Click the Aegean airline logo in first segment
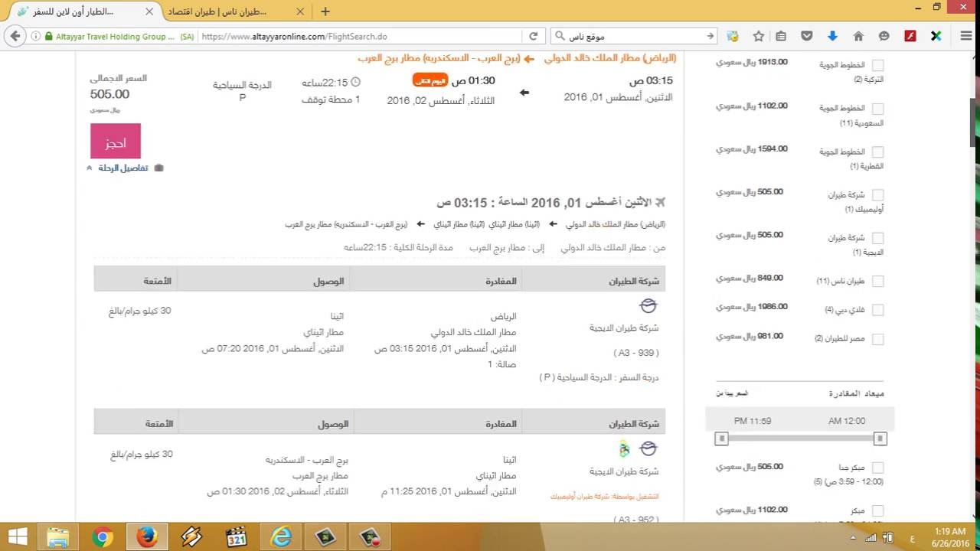980x551 pixels. (x=648, y=306)
